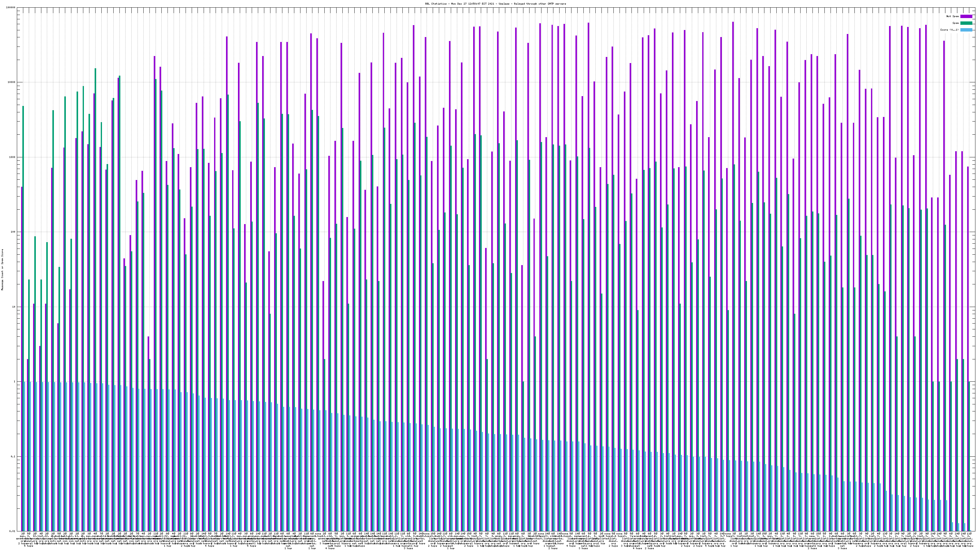This screenshot has height=551, width=980.
Task: Click the 1000 y-axis tick label
Action: pyautogui.click(x=13, y=157)
